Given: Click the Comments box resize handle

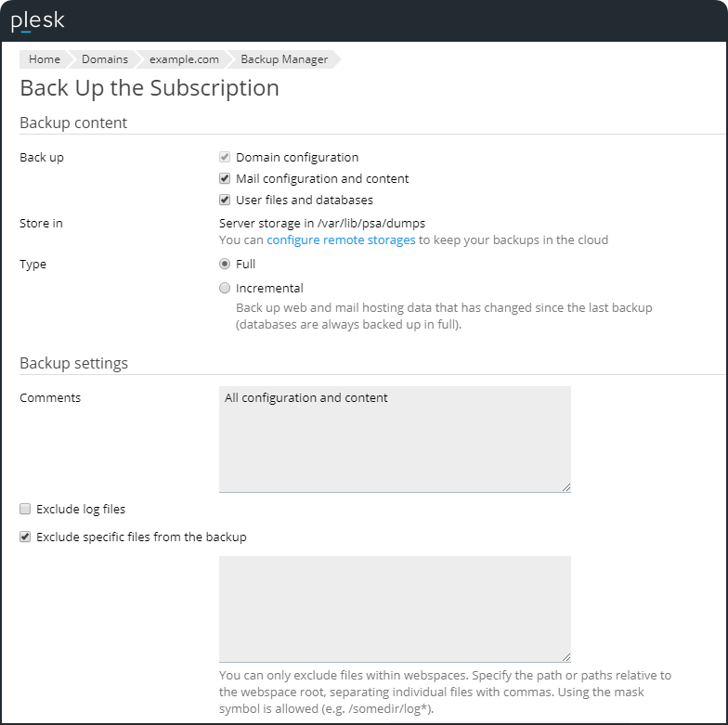Looking at the screenshot, I should [565, 487].
